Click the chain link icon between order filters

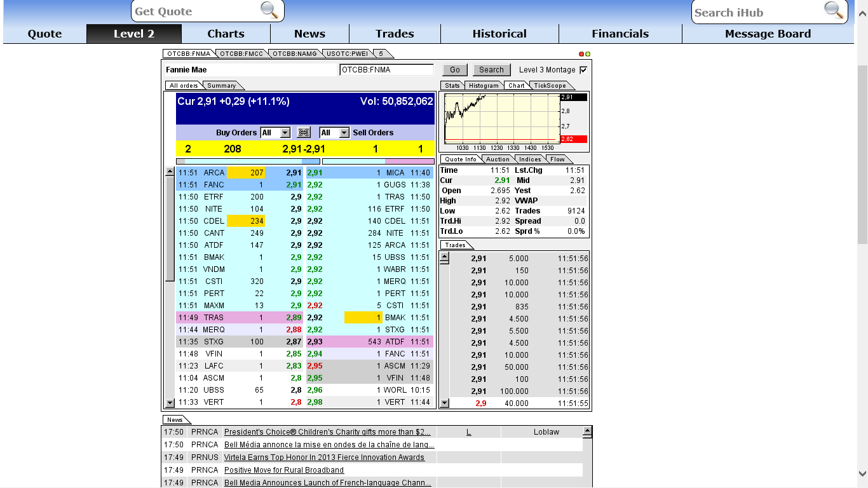pyautogui.click(x=303, y=132)
